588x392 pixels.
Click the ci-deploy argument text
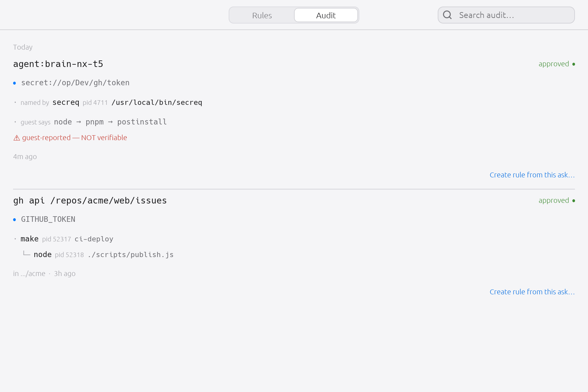point(94,239)
